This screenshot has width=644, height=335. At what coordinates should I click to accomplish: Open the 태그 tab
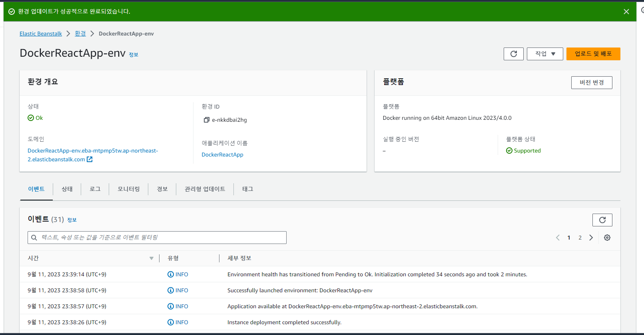(248, 189)
